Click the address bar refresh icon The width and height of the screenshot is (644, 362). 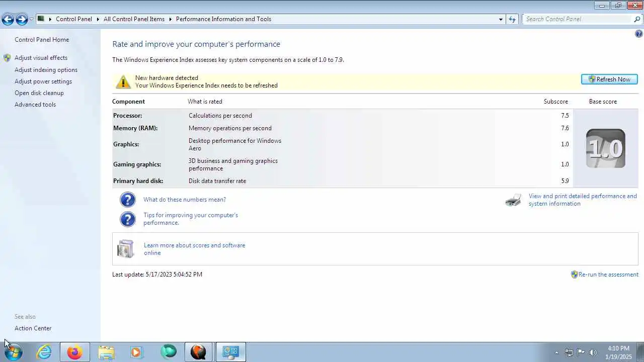tap(512, 19)
